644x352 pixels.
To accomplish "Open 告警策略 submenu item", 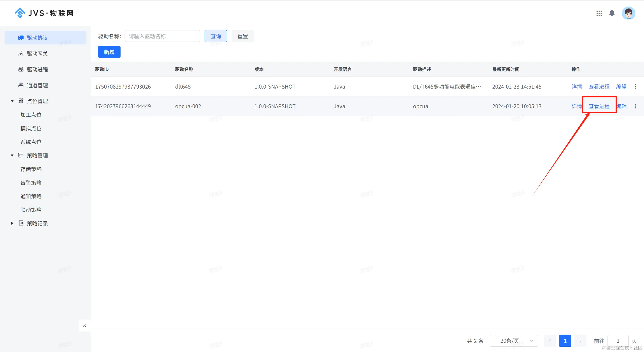I will click(31, 183).
